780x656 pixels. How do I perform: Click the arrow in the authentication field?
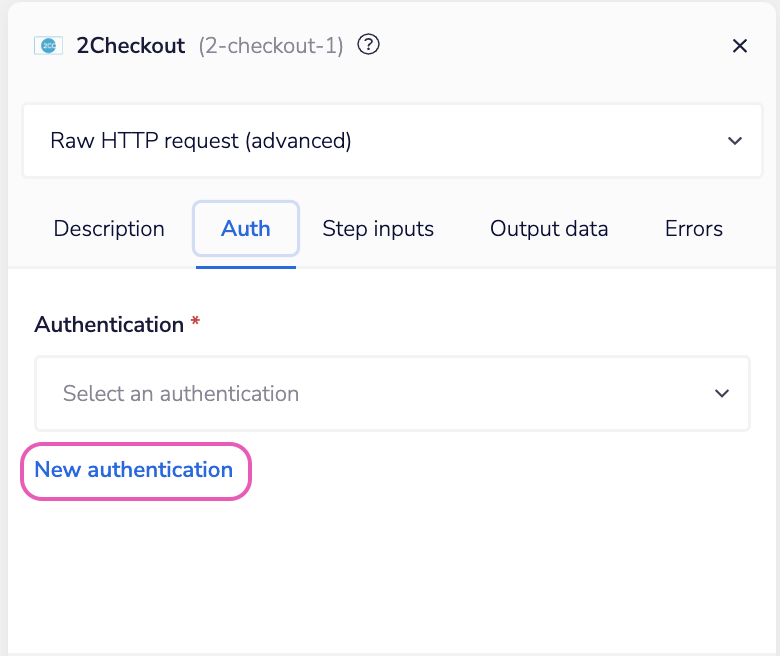[x=722, y=393]
